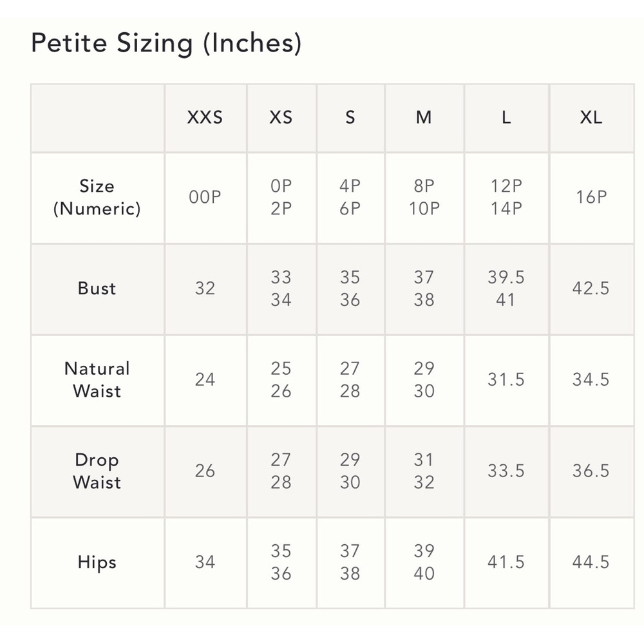Image resolution: width=644 pixels, height=644 pixels.
Task: Select the XL size column header
Action: click(x=591, y=117)
